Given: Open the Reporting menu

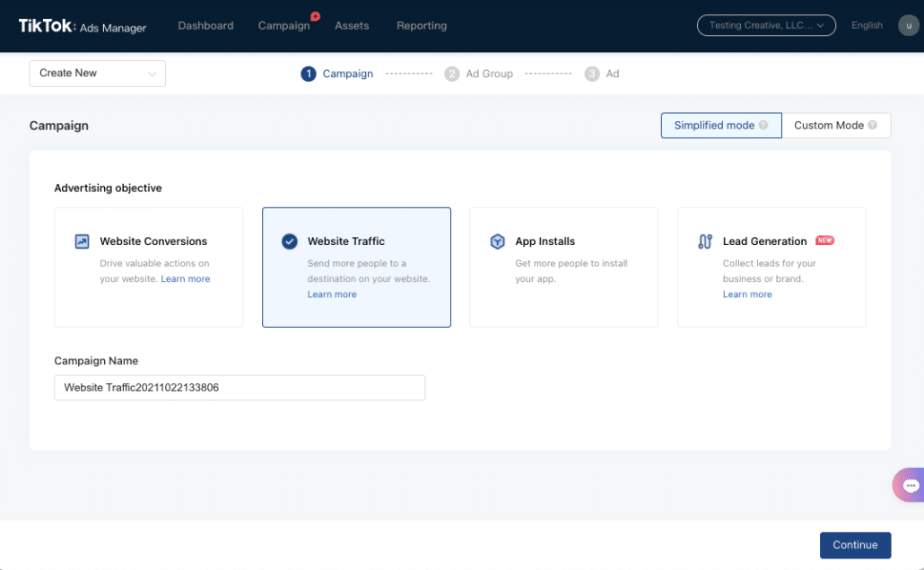Looking at the screenshot, I should 422,25.
